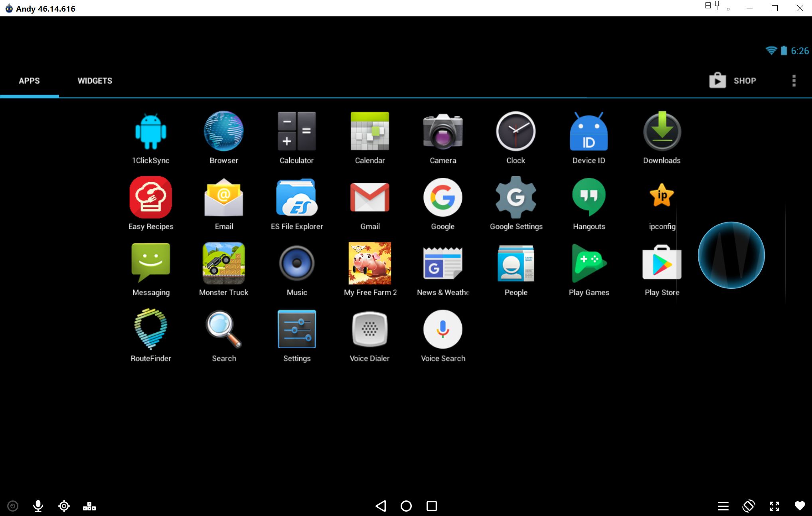
Task: Launch the Voice Dialer app
Action: pos(370,335)
